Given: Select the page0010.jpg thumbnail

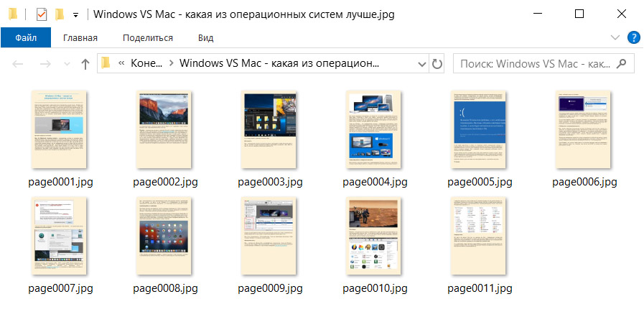Looking at the screenshot, I should 373,236.
